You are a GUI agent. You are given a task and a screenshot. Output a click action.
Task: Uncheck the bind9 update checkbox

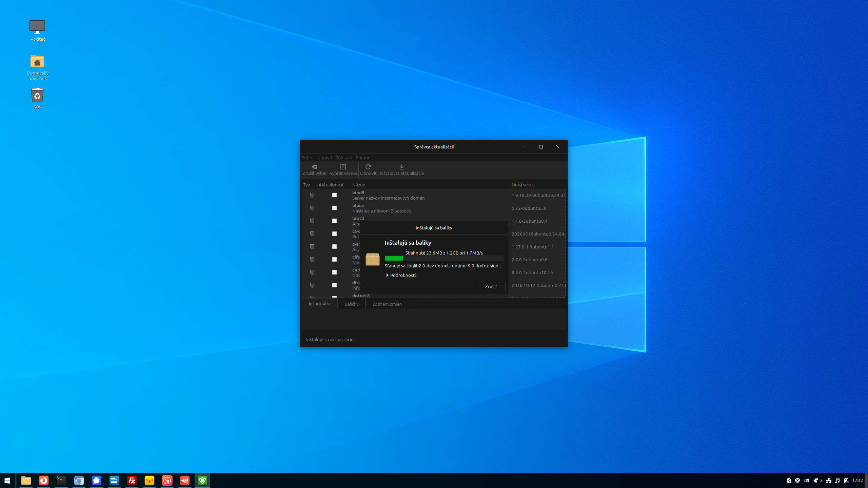click(334, 195)
